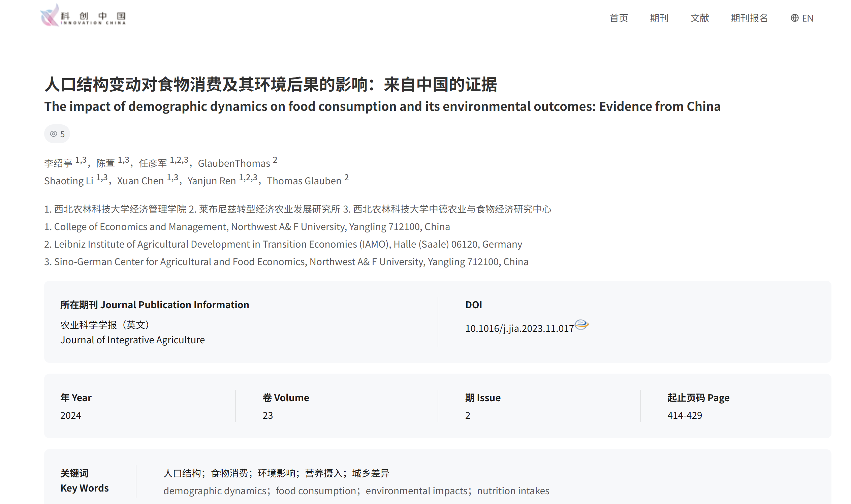851x504 pixels.
Task: Select author Xuan Chen
Action: point(140,181)
